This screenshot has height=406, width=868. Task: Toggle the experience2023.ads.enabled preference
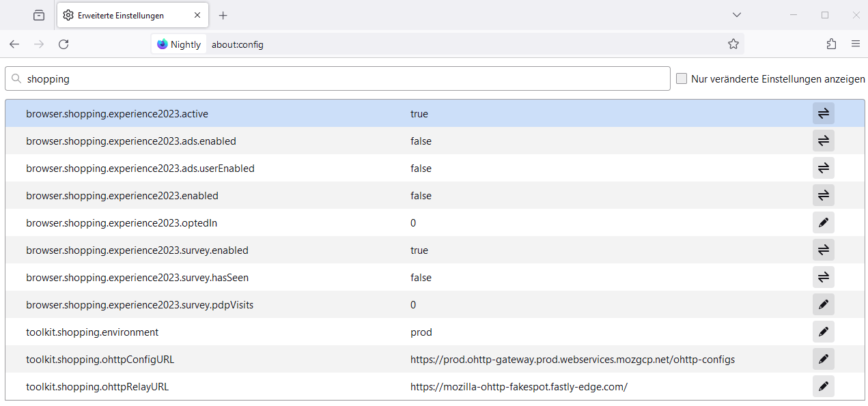823,141
